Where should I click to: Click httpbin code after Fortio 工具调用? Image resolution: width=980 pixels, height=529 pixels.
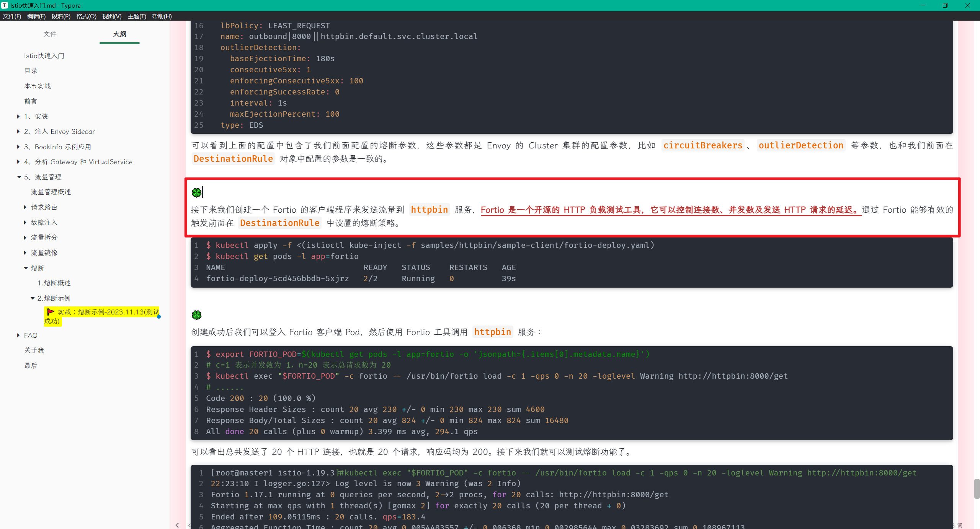pos(493,332)
